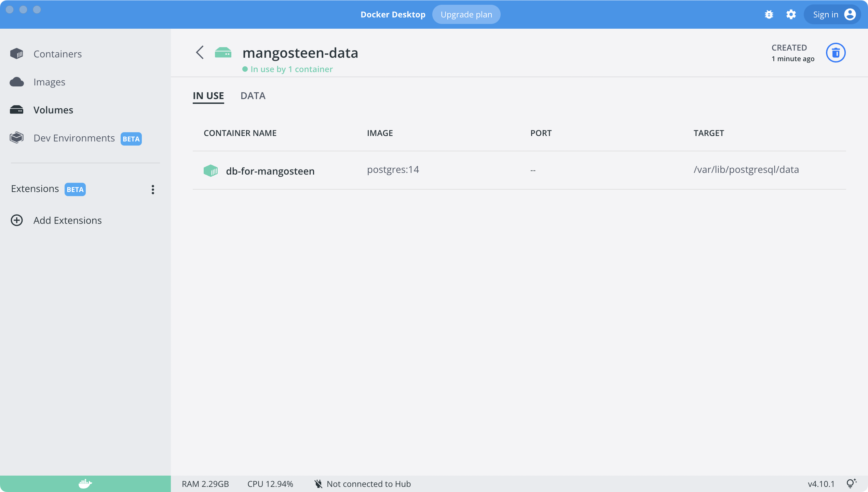Click the postgres:14 image cell
Screen dimensions: 868x492
point(393,169)
